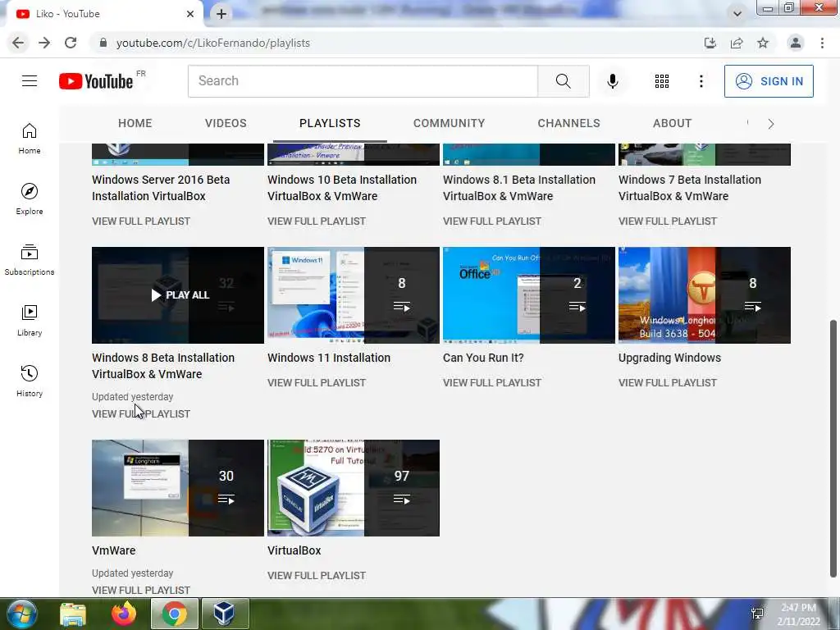
Task: Open a new browser tab
Action: (221, 14)
